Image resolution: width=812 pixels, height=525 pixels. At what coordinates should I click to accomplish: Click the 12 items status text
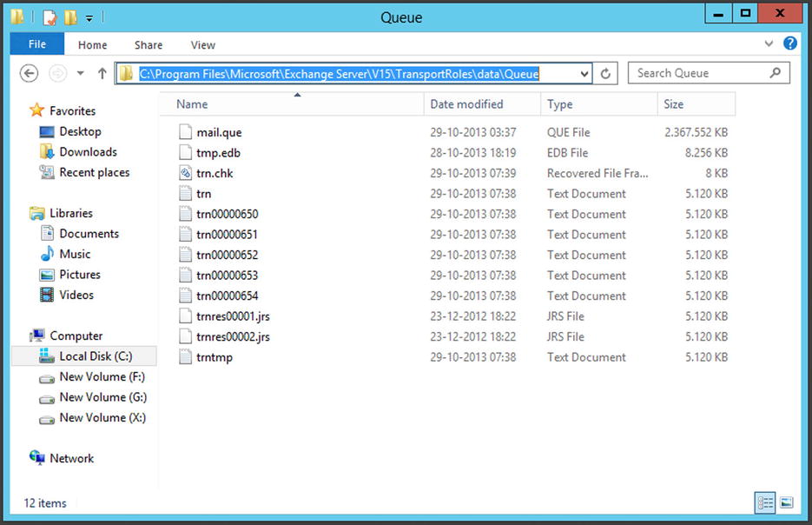[45, 502]
